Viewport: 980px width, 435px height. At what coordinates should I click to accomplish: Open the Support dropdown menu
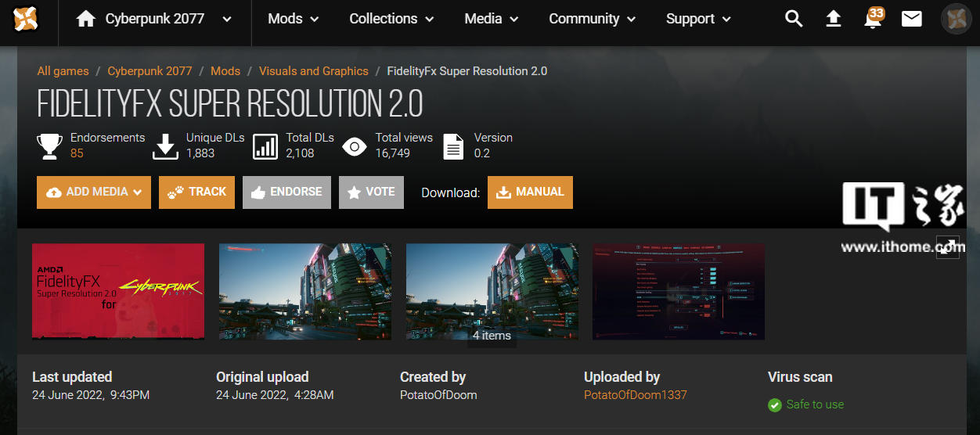(698, 19)
